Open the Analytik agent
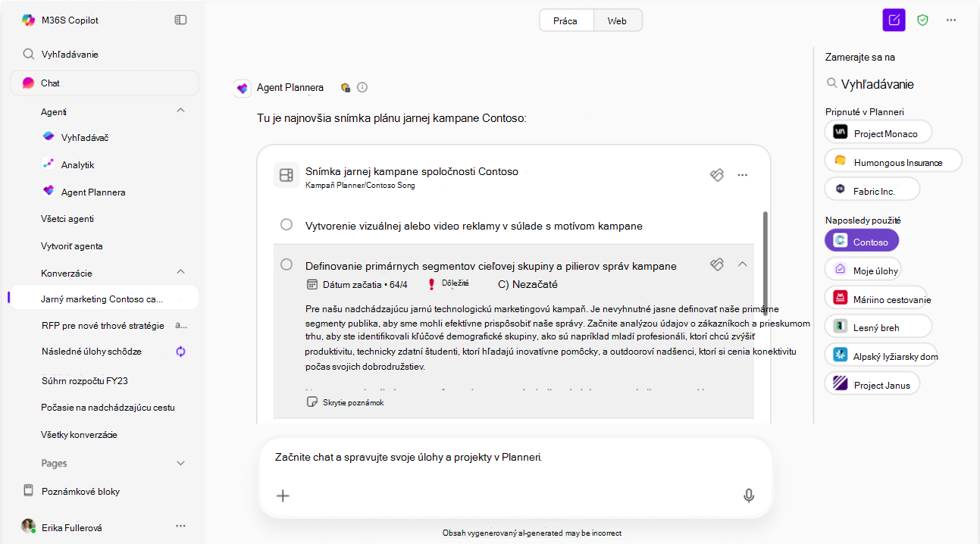 pyautogui.click(x=77, y=164)
